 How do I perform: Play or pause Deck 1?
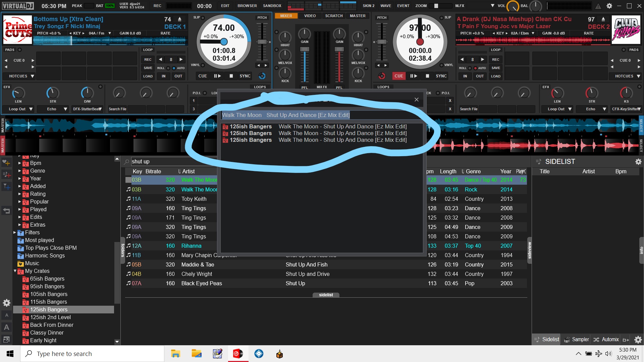tap(217, 76)
